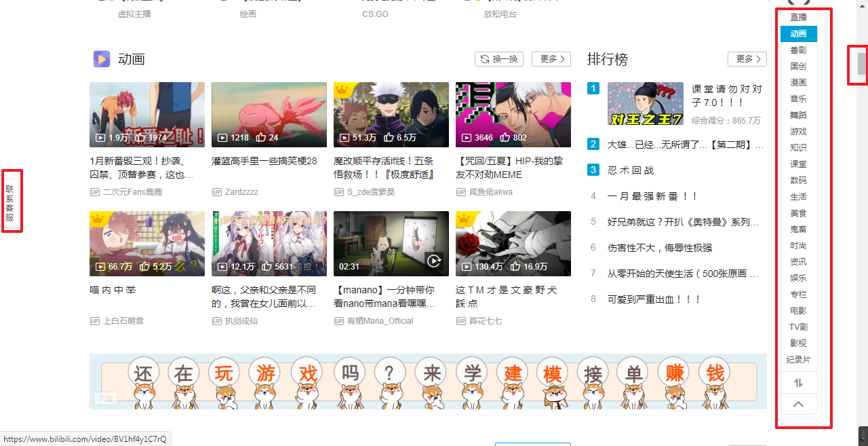Open the 灌篮高手 funny moments video thumbnail
The height and width of the screenshot is (446, 868).
tap(269, 115)
